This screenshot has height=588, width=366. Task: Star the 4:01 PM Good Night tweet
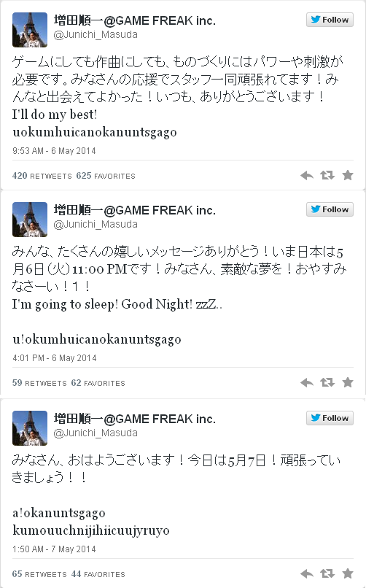tap(348, 382)
